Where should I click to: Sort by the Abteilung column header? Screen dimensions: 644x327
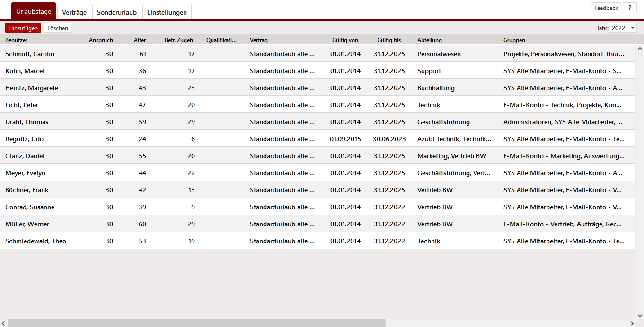pyautogui.click(x=429, y=40)
